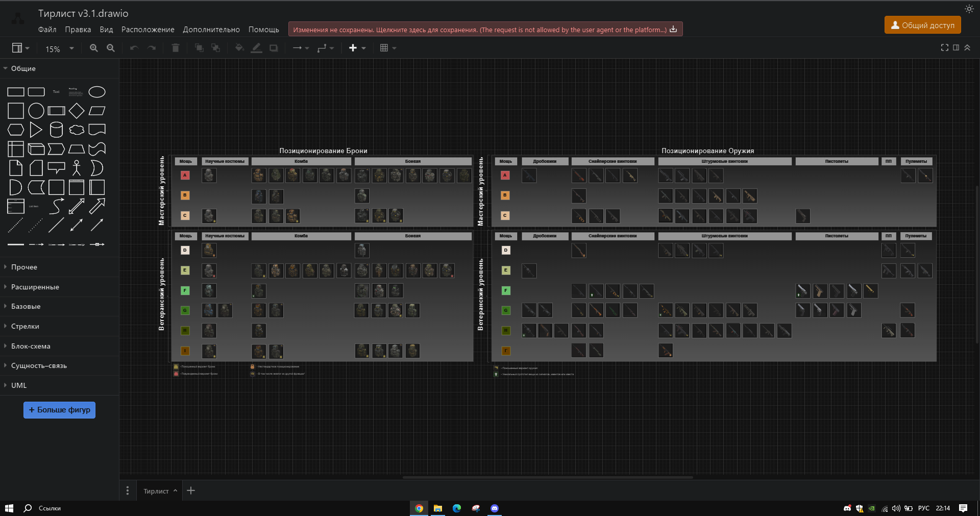Expand the Сущность–связь shapes section

point(59,365)
